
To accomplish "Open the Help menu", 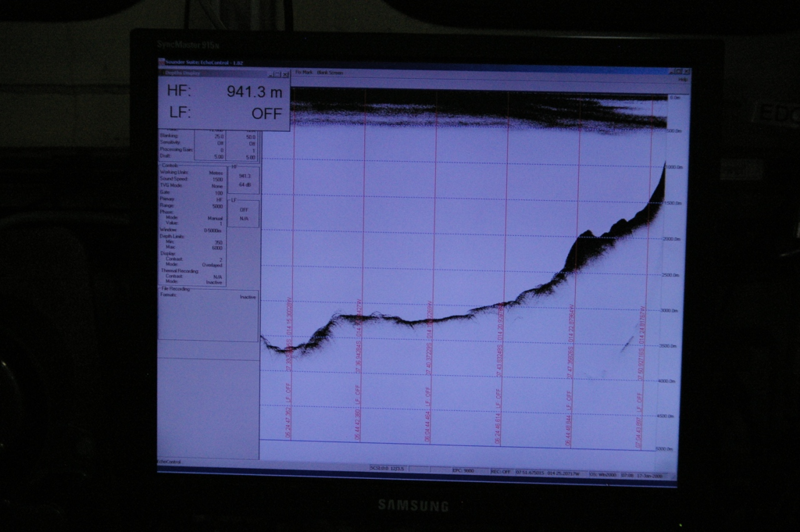I will 683,79.
